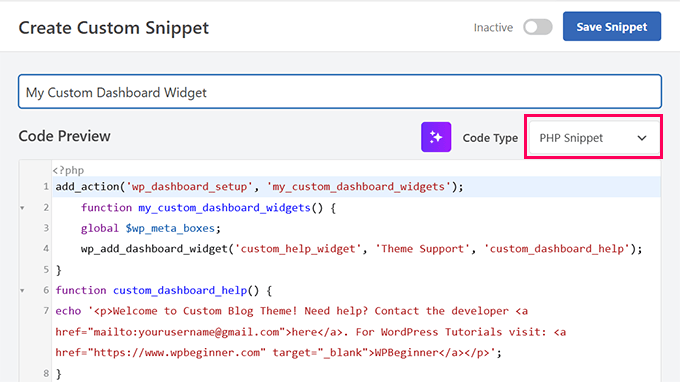Image resolution: width=680 pixels, height=382 pixels.
Task: Click the 'Create Custom Snippet' heading
Action: (x=114, y=28)
